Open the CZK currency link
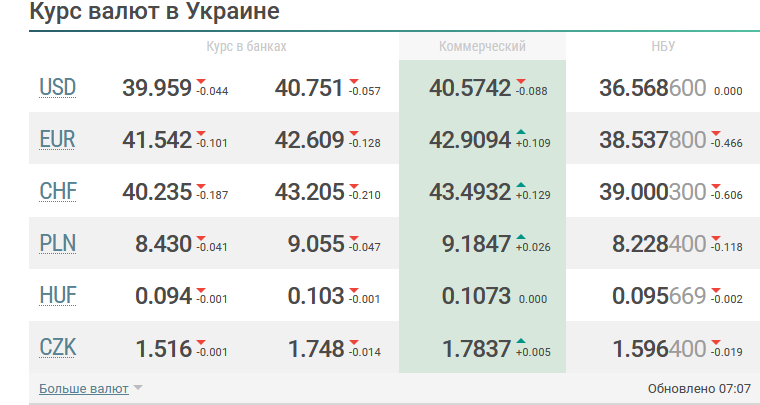760x405 pixels. tap(57, 348)
